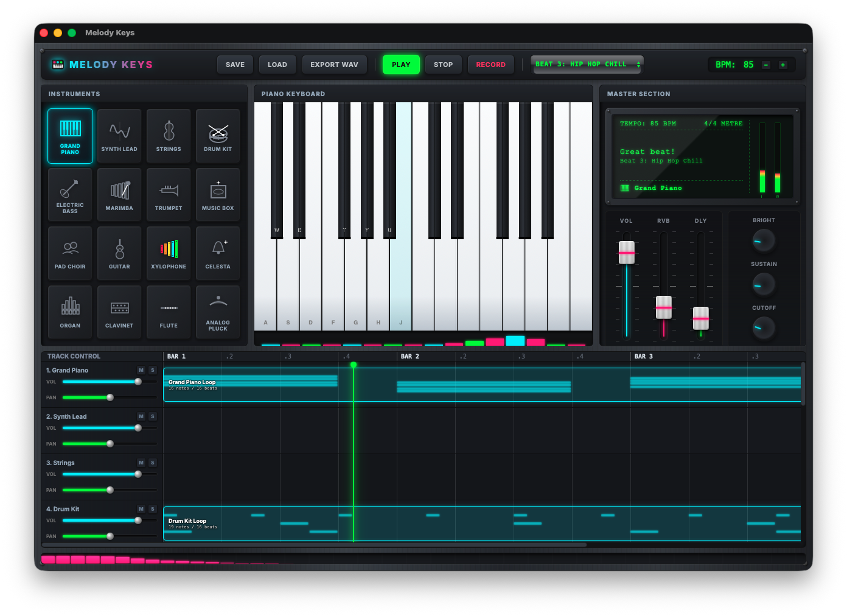
Task: Mute the Grand Piano track
Action: 141,370
